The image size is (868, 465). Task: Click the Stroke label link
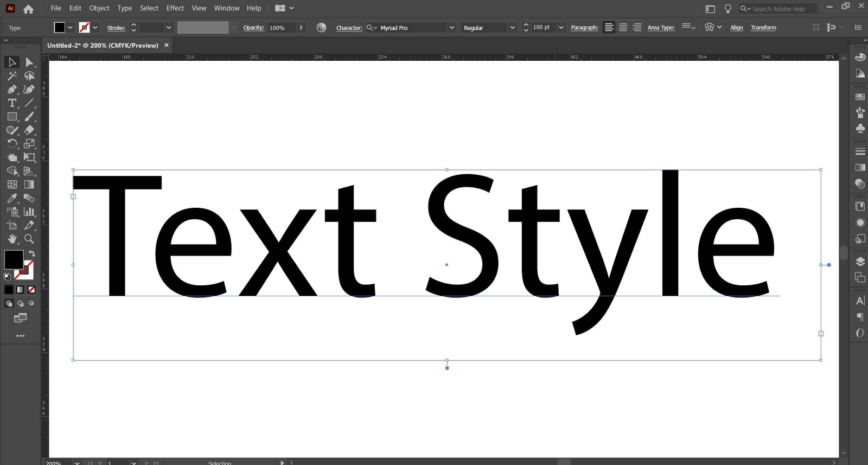click(x=116, y=28)
